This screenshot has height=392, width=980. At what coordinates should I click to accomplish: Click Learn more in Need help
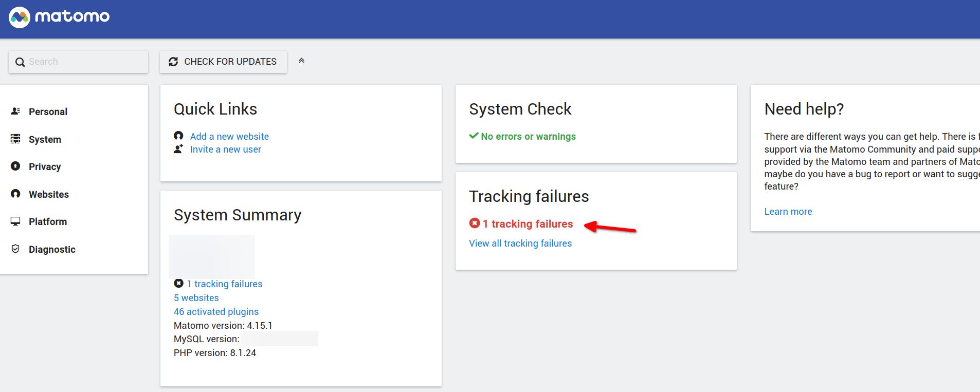click(788, 211)
